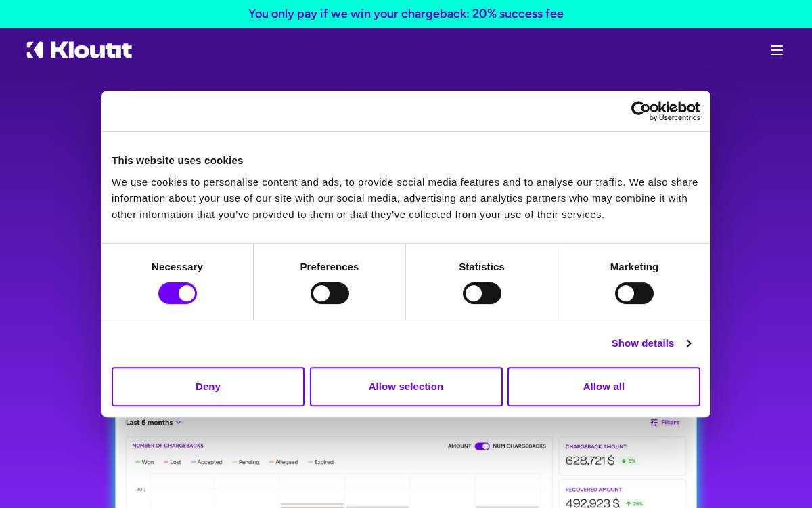
Task: Enable the Marketing cookies switch
Action: pyautogui.click(x=634, y=293)
